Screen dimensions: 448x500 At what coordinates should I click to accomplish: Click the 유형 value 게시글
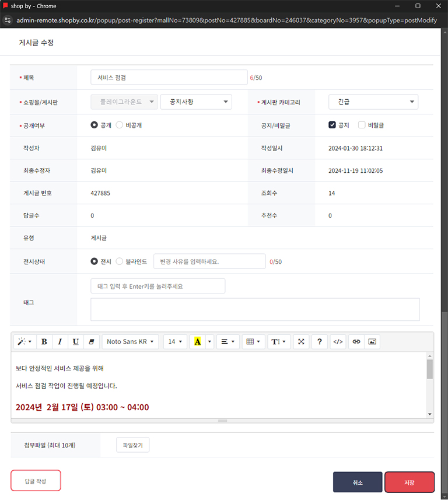click(99, 238)
